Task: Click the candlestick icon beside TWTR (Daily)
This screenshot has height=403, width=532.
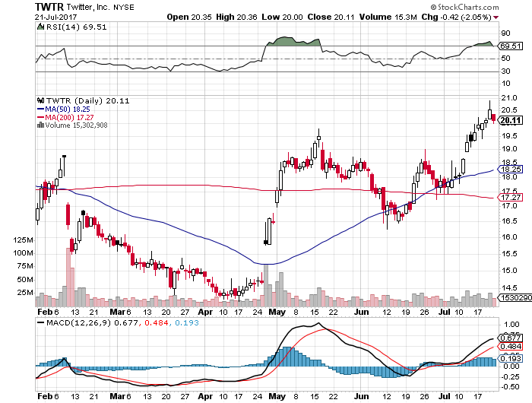Action: (x=41, y=100)
